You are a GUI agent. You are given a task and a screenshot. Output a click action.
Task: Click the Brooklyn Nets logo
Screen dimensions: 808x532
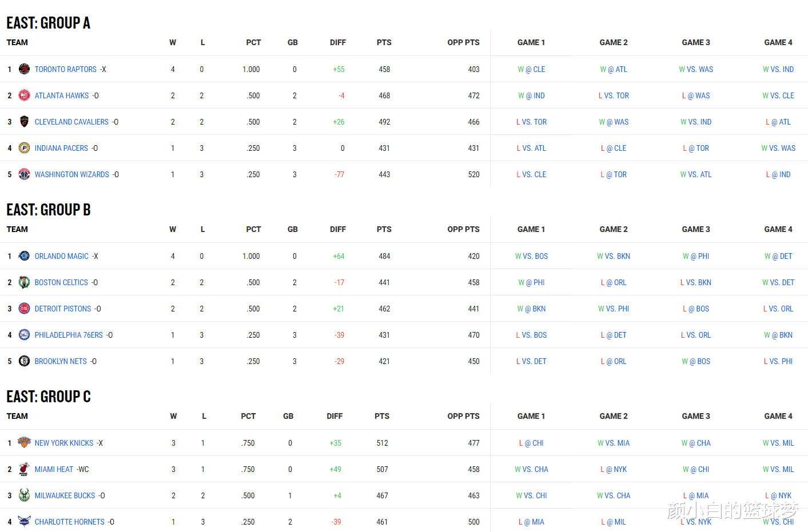point(24,361)
